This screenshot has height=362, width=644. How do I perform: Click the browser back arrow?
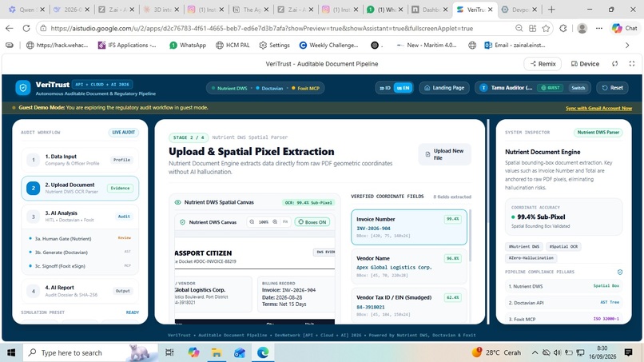pos(10,28)
